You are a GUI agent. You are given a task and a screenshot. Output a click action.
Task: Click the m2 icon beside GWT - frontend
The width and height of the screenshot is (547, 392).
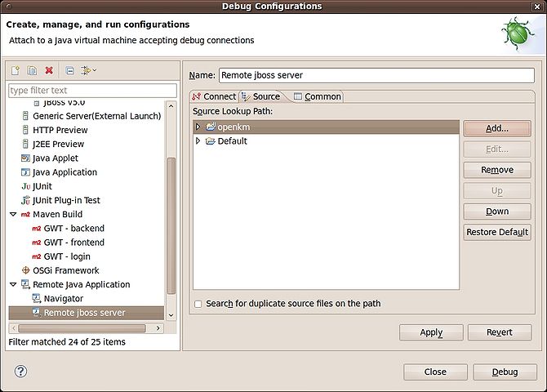point(36,243)
